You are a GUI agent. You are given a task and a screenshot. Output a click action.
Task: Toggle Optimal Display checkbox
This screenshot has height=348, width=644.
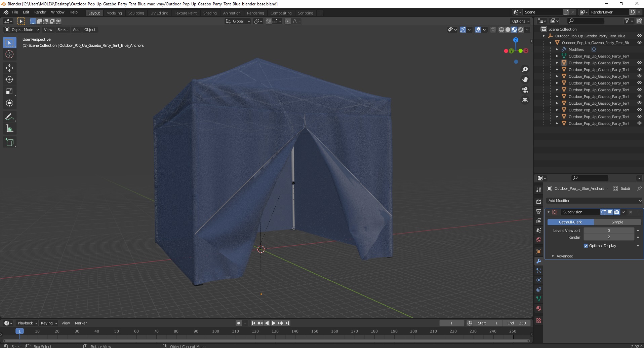[586, 246]
